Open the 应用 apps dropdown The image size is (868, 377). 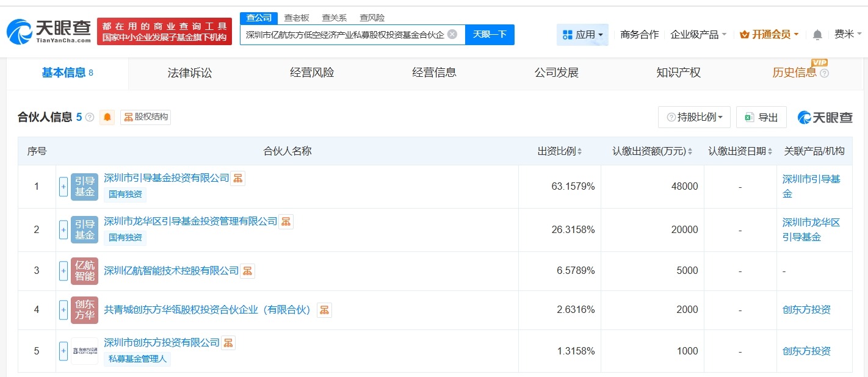[x=582, y=35]
